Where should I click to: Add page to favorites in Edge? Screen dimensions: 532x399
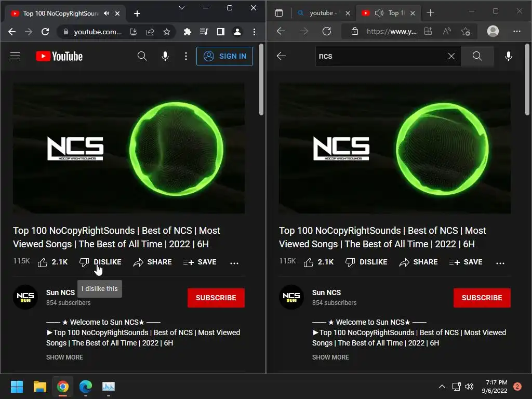pyautogui.click(x=466, y=32)
